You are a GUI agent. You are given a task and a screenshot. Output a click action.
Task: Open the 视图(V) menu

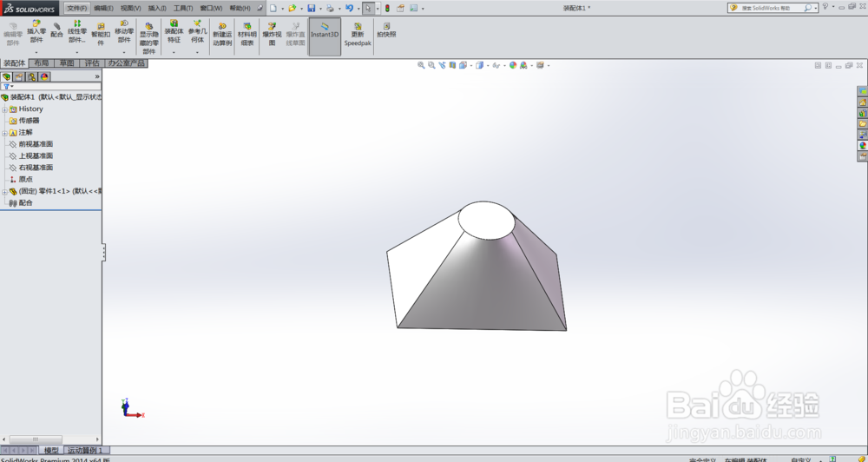[131, 8]
